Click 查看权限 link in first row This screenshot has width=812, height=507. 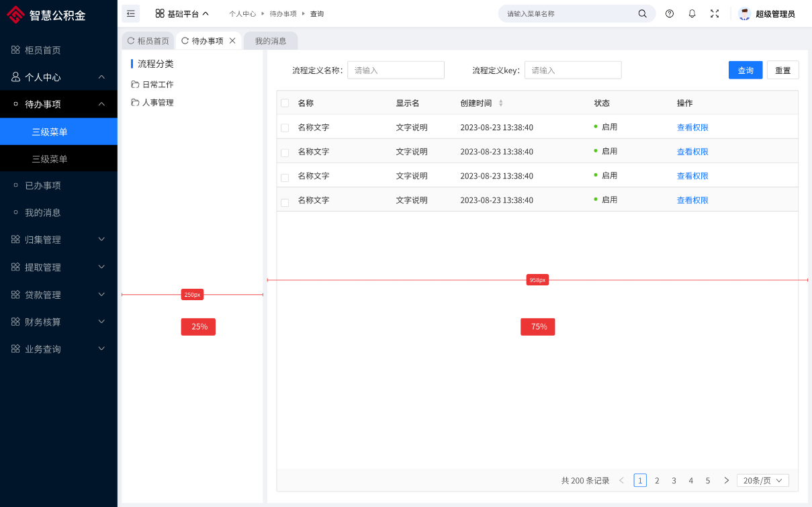coord(692,128)
